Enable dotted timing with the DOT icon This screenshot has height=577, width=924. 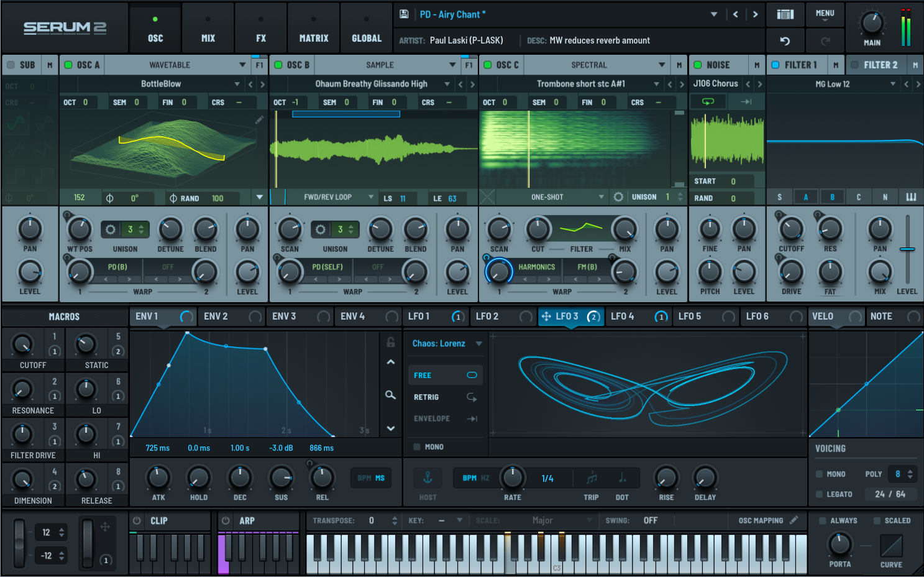tap(622, 478)
